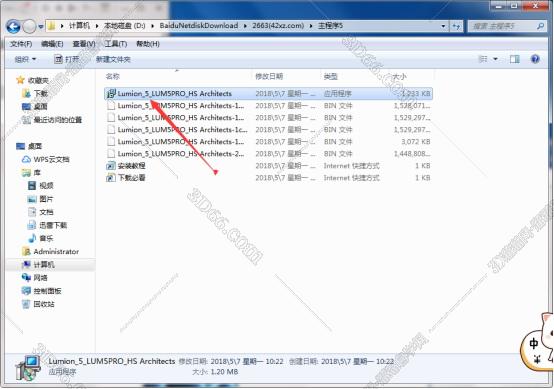Refresh the folder with the refresh button

[x=456, y=26]
